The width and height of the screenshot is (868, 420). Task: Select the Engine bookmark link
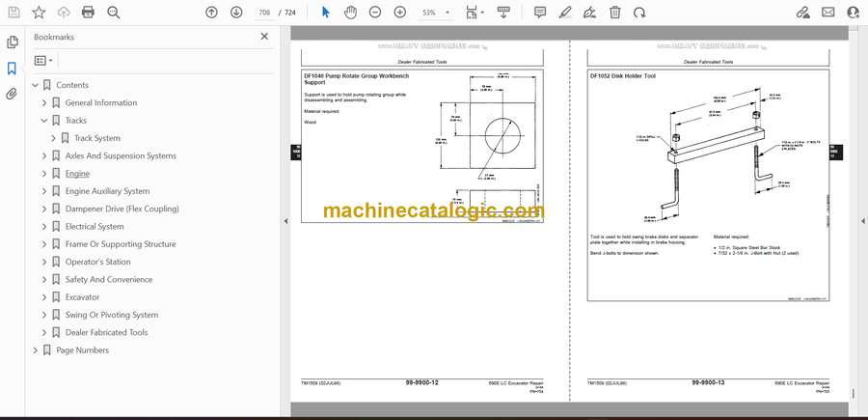(x=77, y=174)
